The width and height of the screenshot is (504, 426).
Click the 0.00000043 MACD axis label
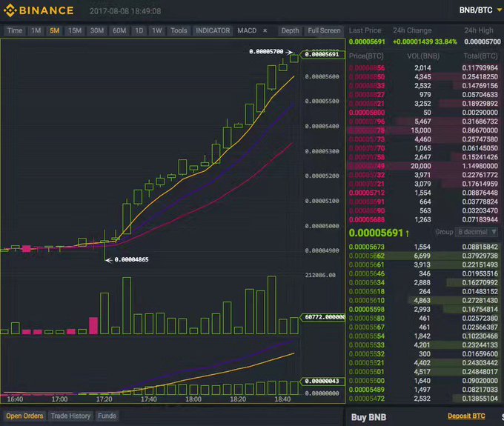point(322,381)
